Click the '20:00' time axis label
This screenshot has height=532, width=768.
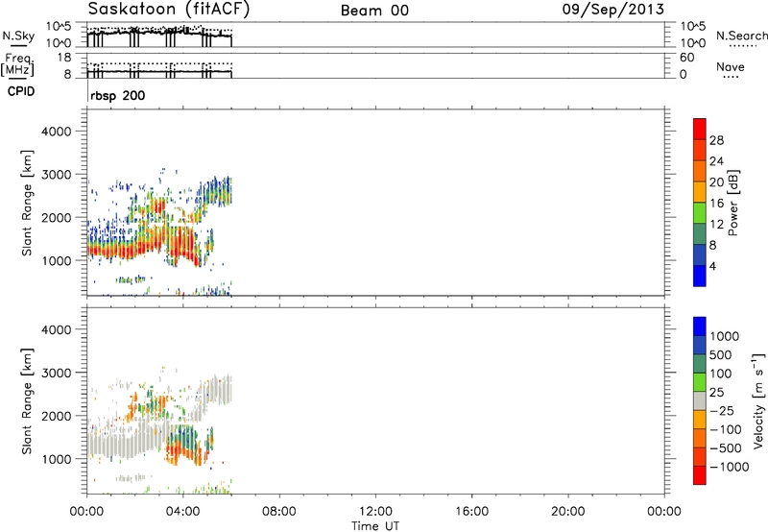click(568, 512)
